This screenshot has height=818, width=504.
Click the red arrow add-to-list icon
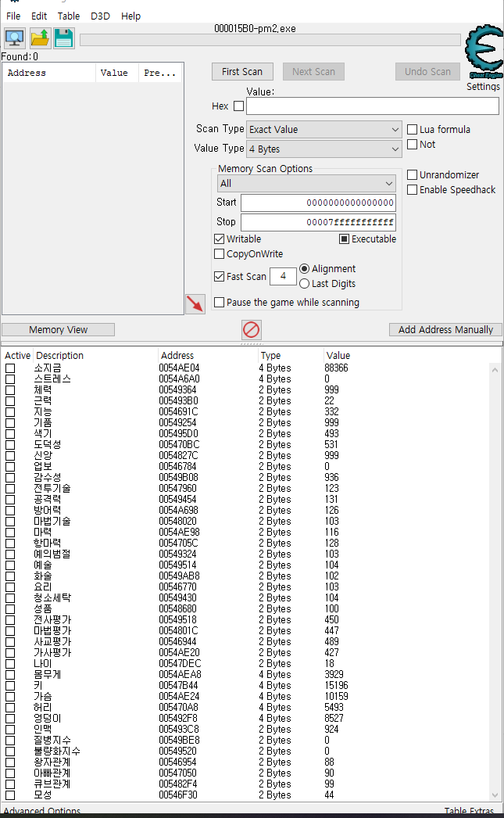195,303
